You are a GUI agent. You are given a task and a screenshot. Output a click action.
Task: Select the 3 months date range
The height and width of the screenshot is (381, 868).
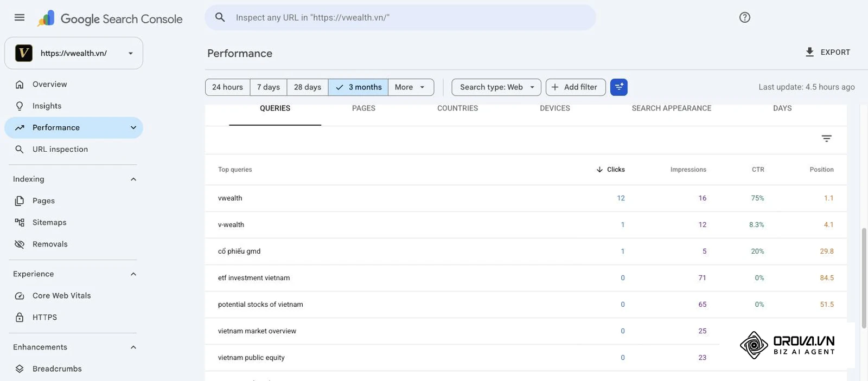[x=358, y=87]
